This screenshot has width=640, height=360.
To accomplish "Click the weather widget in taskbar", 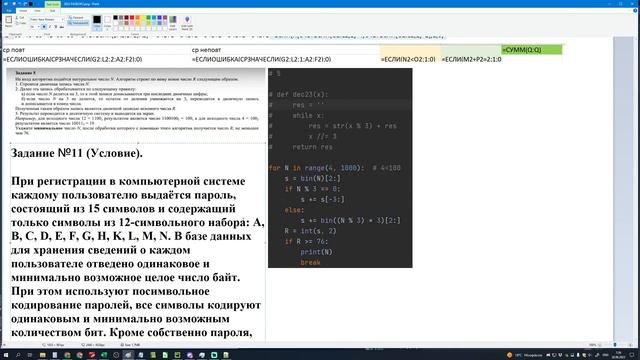I will point(524,355).
